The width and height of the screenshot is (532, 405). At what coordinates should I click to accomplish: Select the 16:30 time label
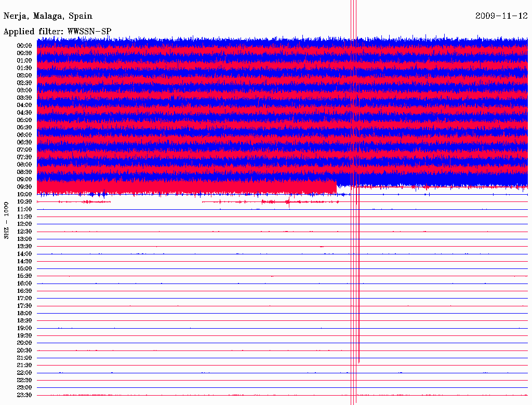[x=24, y=291]
